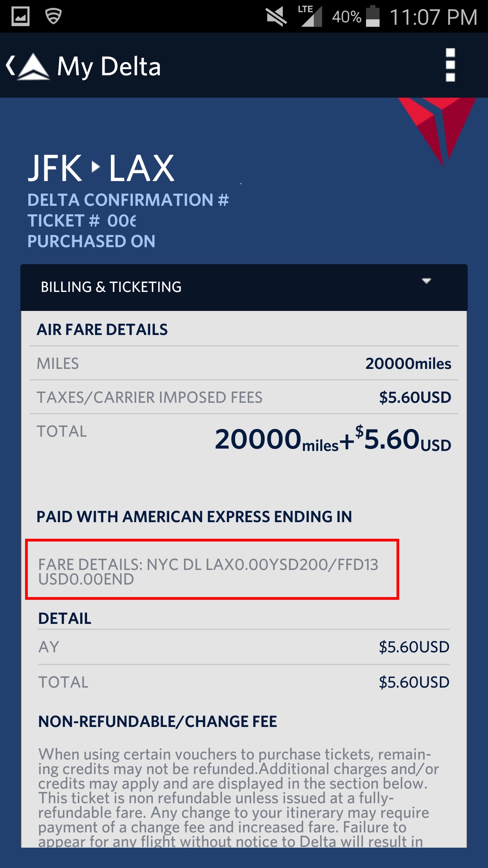
Task: Tap the Fare Details text block
Action: pos(208,572)
